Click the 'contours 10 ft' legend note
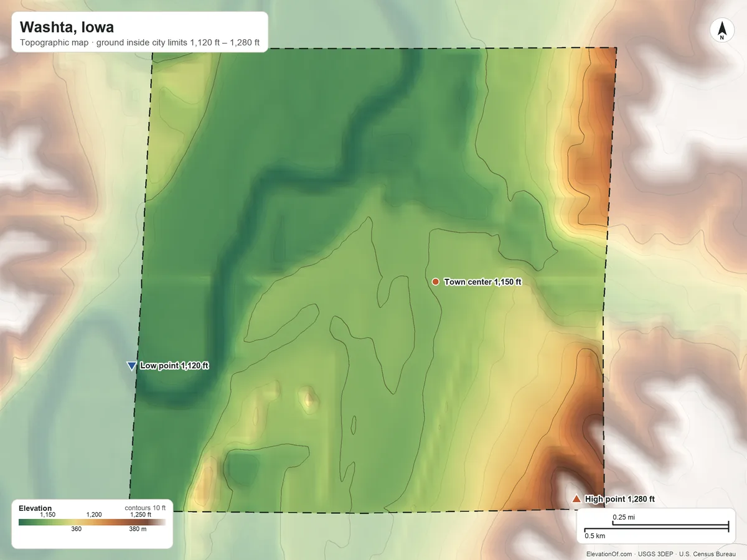This screenshot has height=560, width=747. point(146,508)
